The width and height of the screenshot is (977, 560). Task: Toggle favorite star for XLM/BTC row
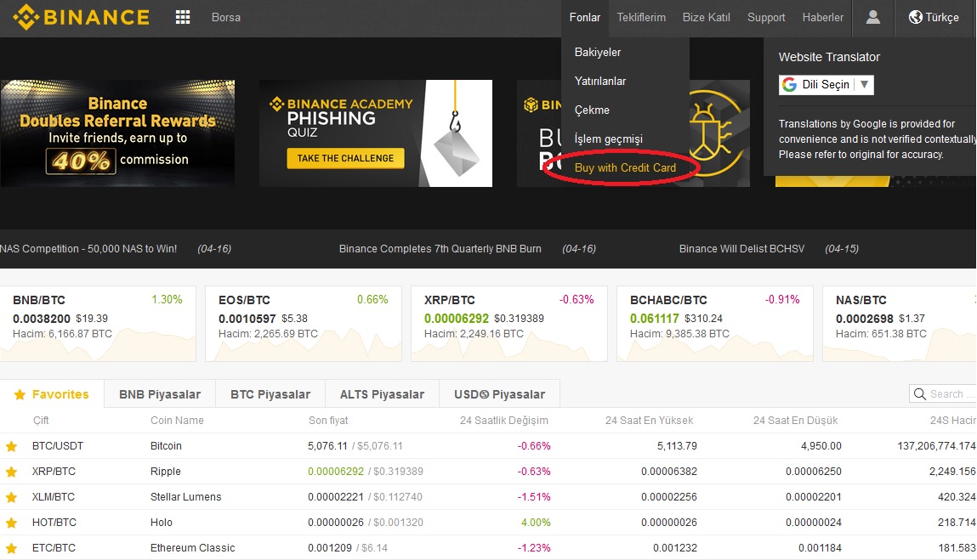click(x=11, y=497)
